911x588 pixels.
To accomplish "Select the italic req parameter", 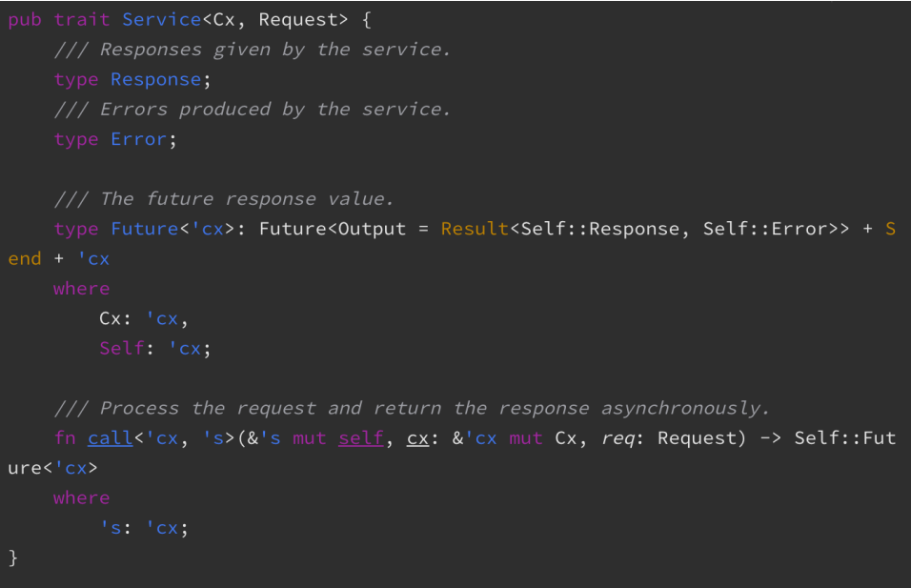I will [x=617, y=438].
